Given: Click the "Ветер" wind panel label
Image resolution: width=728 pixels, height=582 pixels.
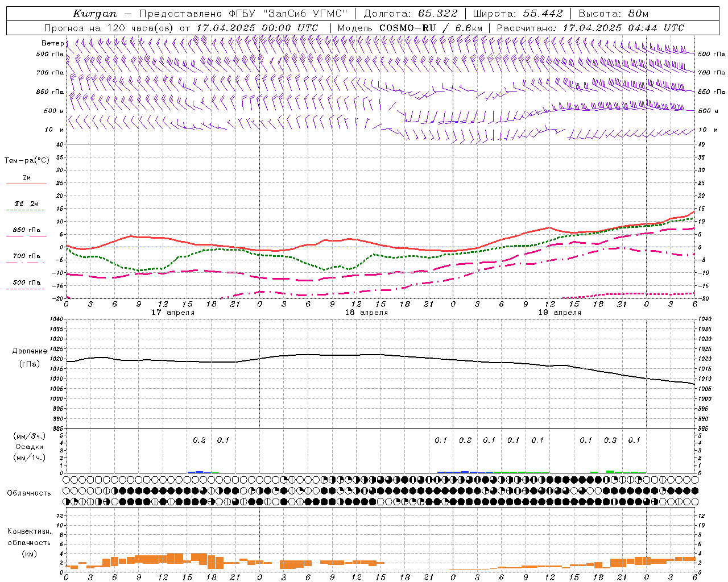Looking at the screenshot, I should (52, 43).
